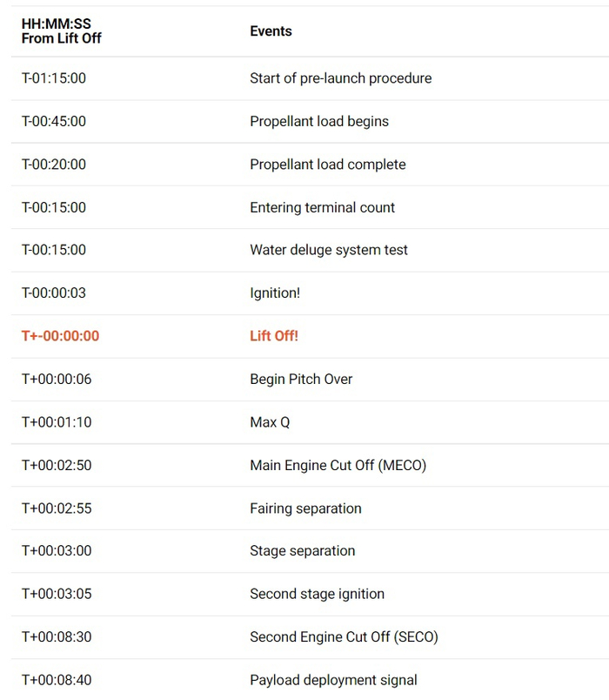The height and width of the screenshot is (700, 609).
Task: Click the T-01:15:00 time cell
Action: 54,78
